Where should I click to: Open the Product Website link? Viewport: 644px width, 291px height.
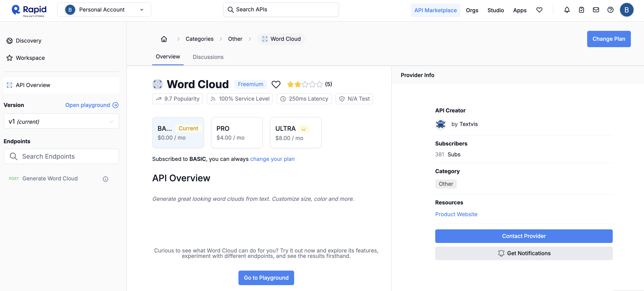456,214
